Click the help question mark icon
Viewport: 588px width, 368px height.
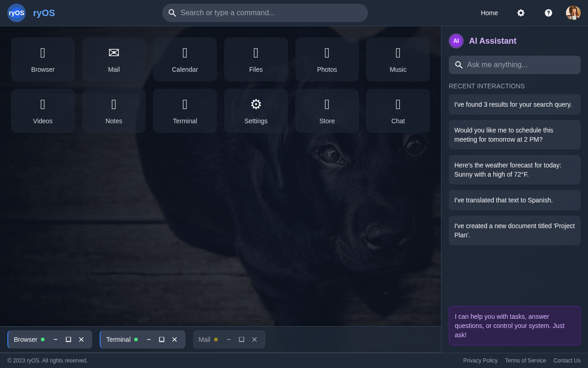coord(548,13)
